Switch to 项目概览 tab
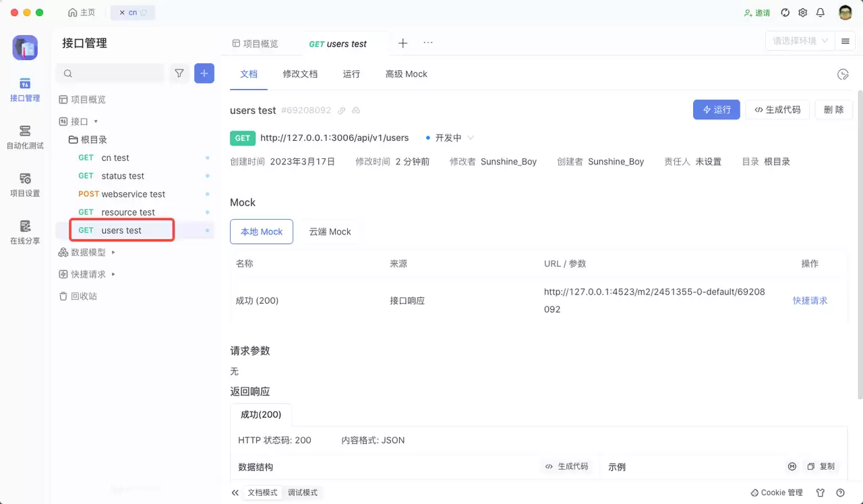This screenshot has height=504, width=863. [x=256, y=43]
